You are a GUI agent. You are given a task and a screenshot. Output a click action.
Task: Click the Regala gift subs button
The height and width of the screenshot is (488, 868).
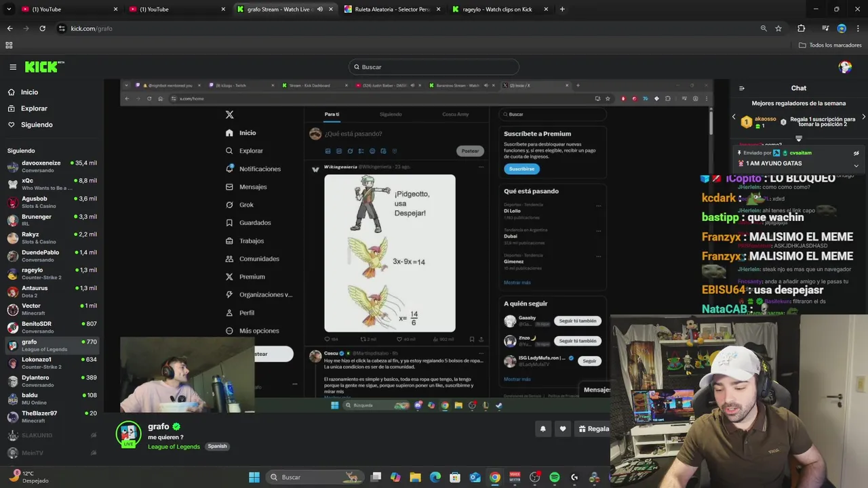point(593,428)
